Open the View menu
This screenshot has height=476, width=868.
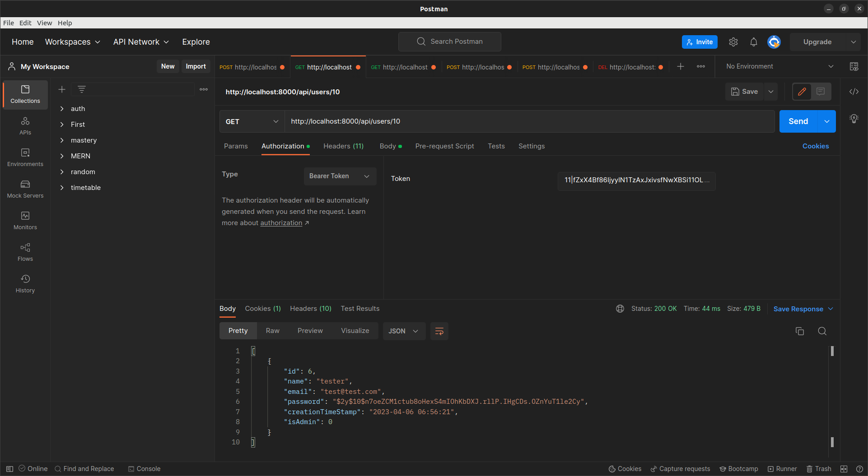coord(44,23)
